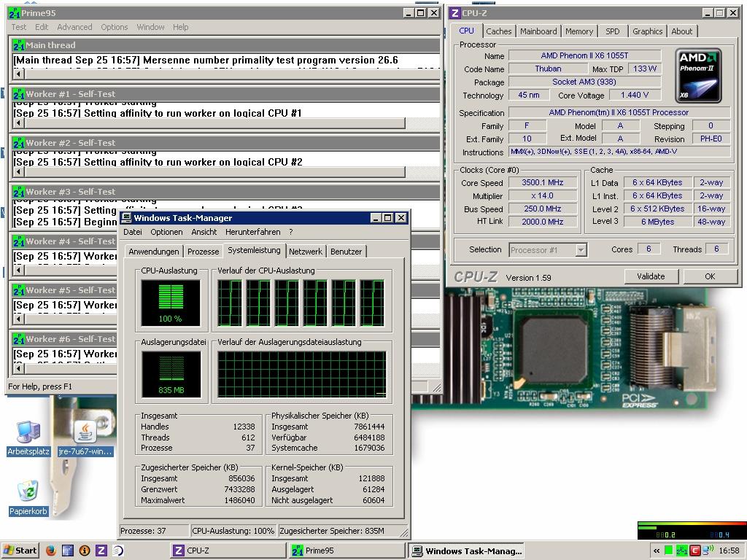This screenshot has width=747, height=560.
Task: Open the Datei menu in Task-Manager
Action: (x=133, y=232)
